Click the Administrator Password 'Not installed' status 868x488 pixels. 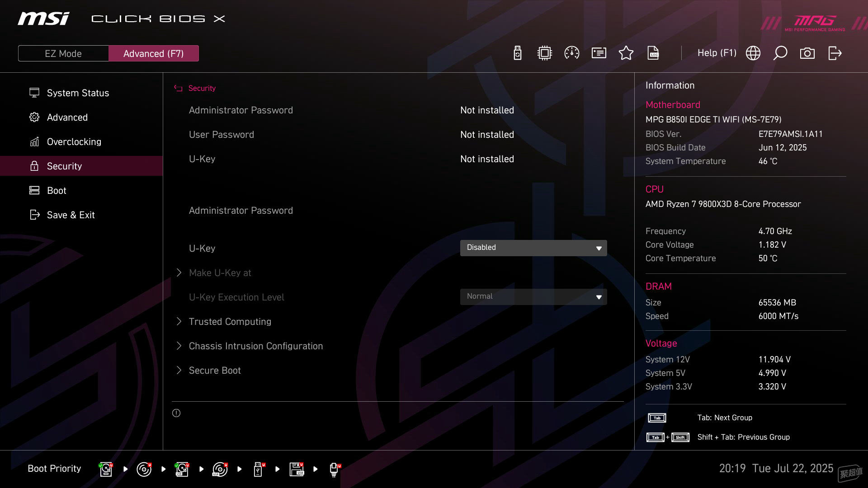(x=487, y=110)
